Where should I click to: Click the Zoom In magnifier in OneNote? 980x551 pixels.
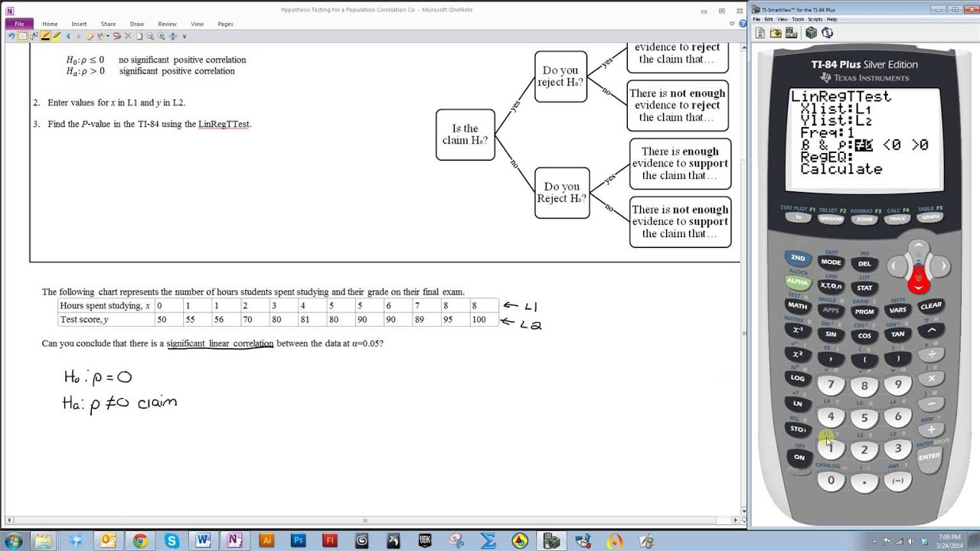tap(162, 36)
